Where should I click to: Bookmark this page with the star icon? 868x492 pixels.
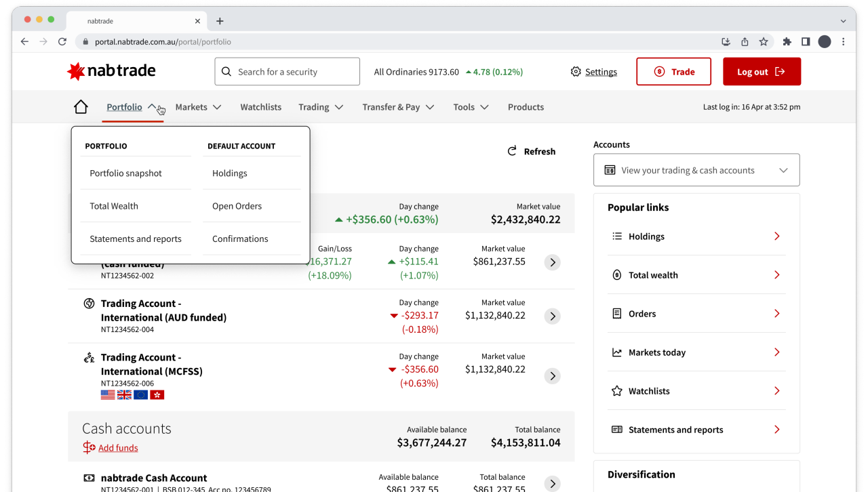click(x=764, y=41)
